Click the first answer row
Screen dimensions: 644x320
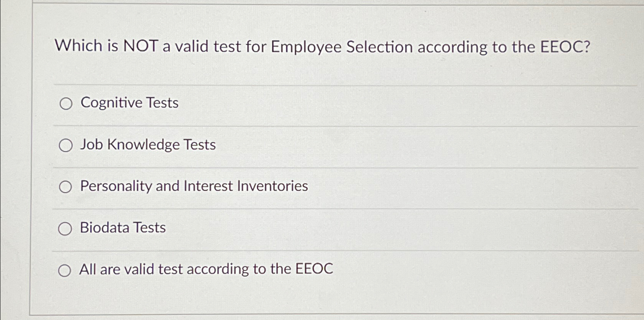pyautogui.click(x=306, y=103)
